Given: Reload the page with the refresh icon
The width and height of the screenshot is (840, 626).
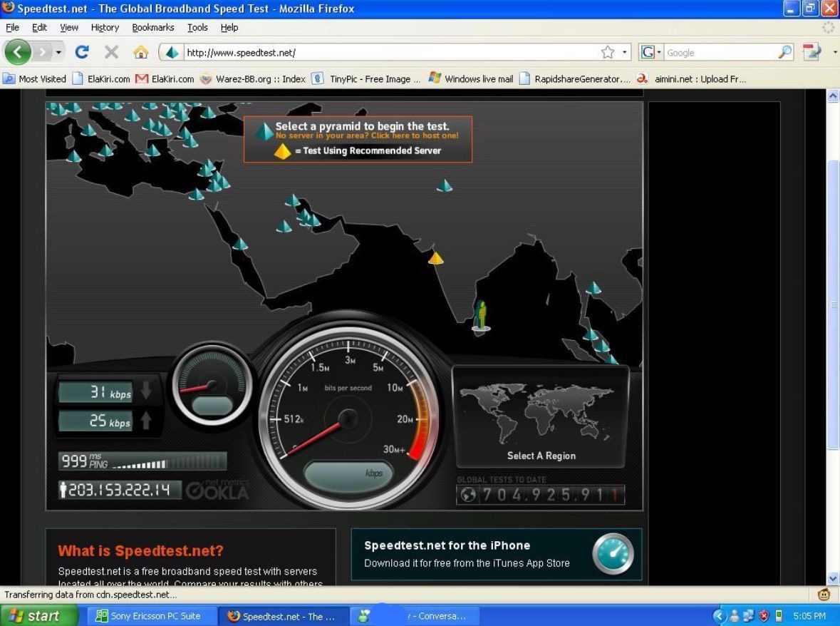Looking at the screenshot, I should tap(82, 52).
